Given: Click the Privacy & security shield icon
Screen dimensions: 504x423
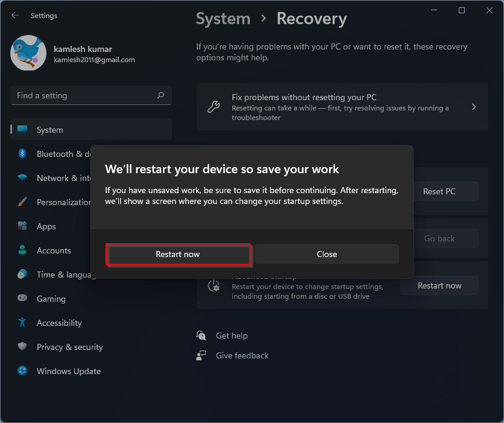Looking at the screenshot, I should pos(22,347).
